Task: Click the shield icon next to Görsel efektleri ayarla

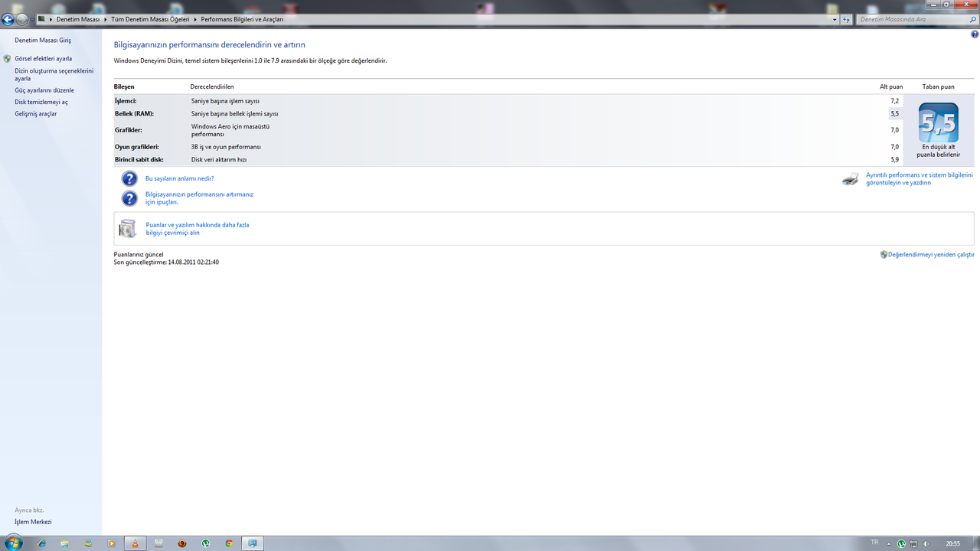Action: tap(7, 58)
